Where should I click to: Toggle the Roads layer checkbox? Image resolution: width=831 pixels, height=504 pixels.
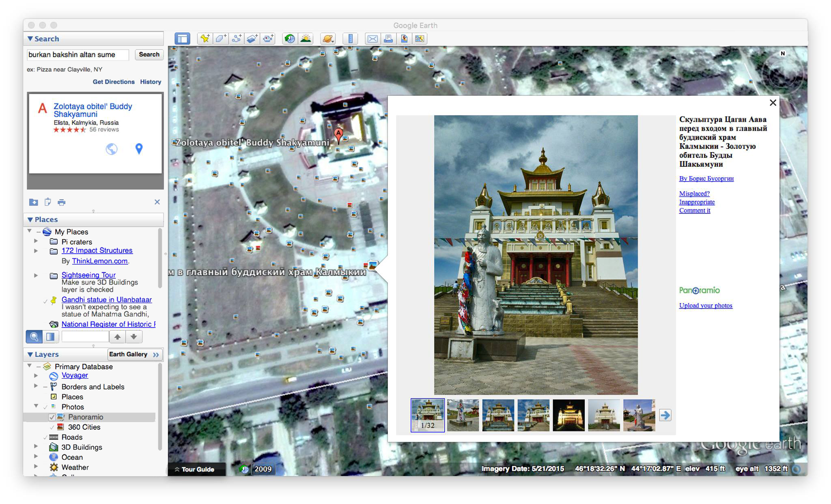coord(45,437)
